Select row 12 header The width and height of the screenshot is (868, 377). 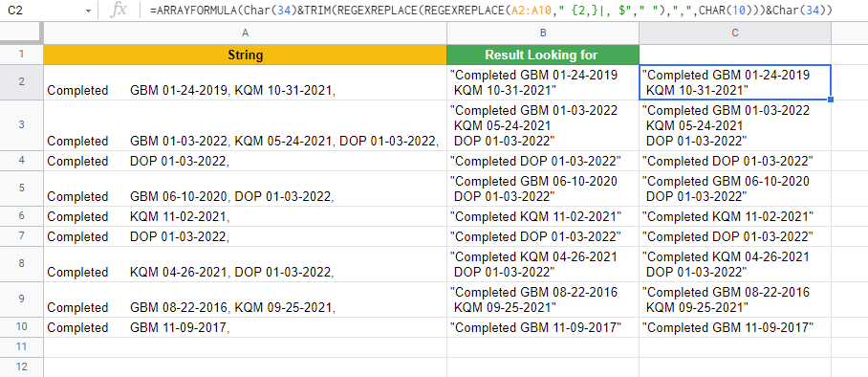tap(22, 367)
